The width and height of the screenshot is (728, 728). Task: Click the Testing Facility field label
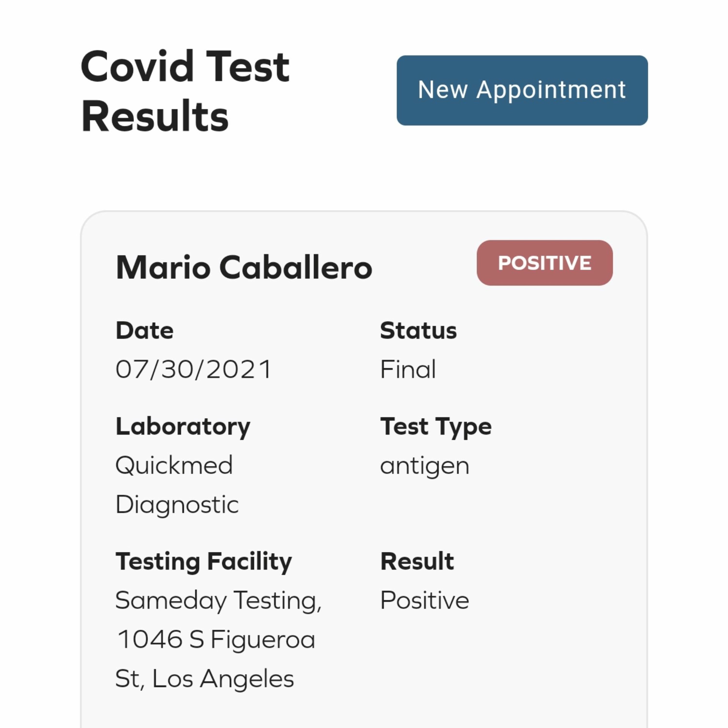coord(204,562)
